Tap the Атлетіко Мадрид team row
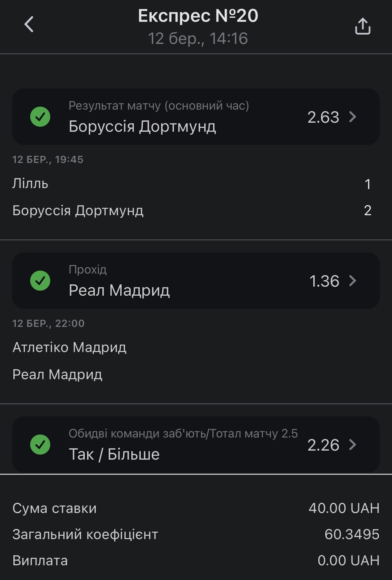This screenshot has height=580, width=392. pos(192,347)
